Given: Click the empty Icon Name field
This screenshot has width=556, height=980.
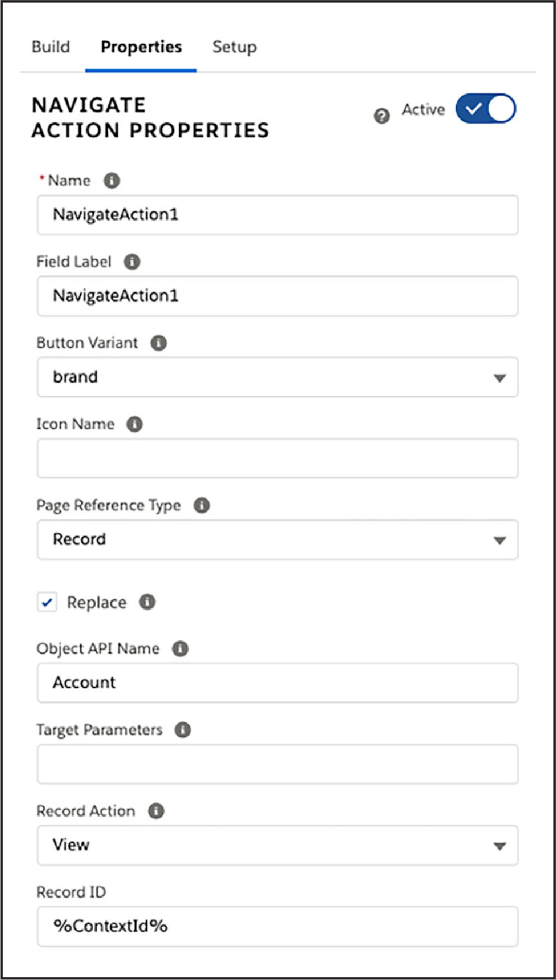Looking at the screenshot, I should pos(277,458).
